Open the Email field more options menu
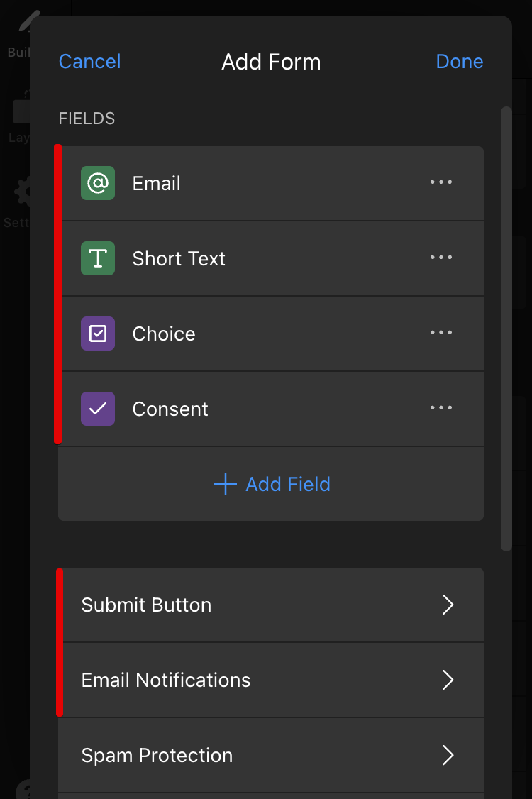The width and height of the screenshot is (532, 799). pyautogui.click(x=440, y=182)
